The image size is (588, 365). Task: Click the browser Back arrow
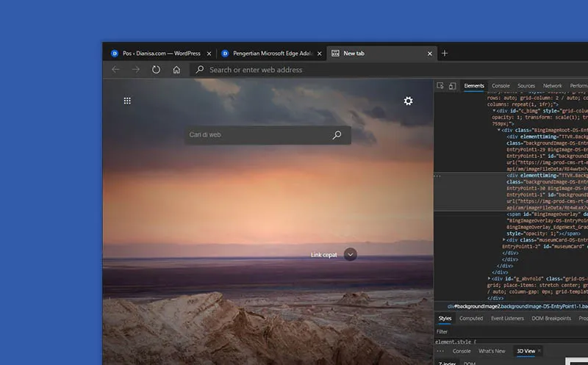click(115, 70)
